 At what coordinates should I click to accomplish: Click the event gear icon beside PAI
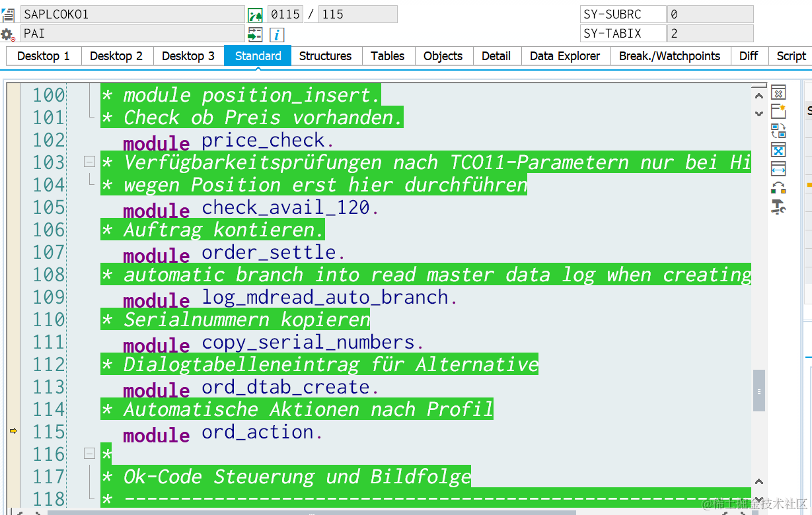click(8, 34)
